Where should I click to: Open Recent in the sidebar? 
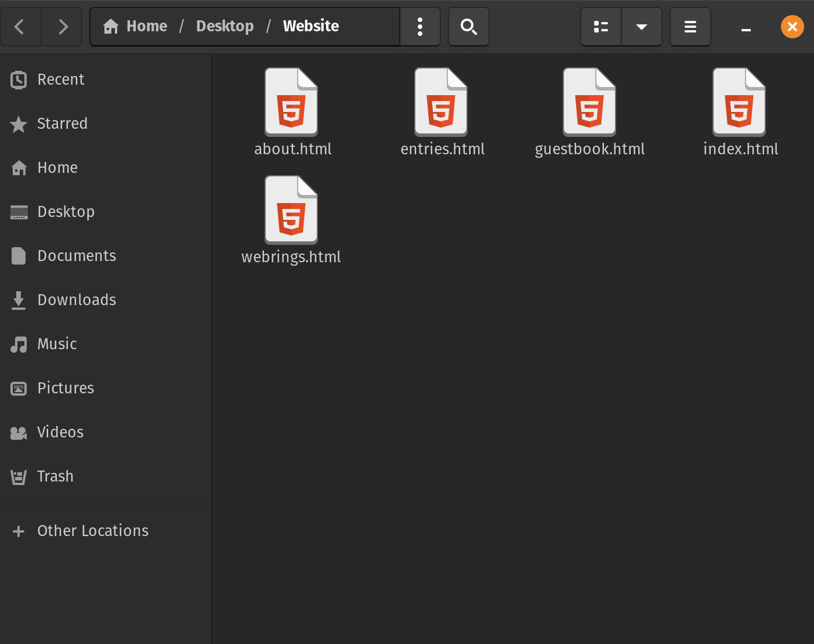[60, 79]
